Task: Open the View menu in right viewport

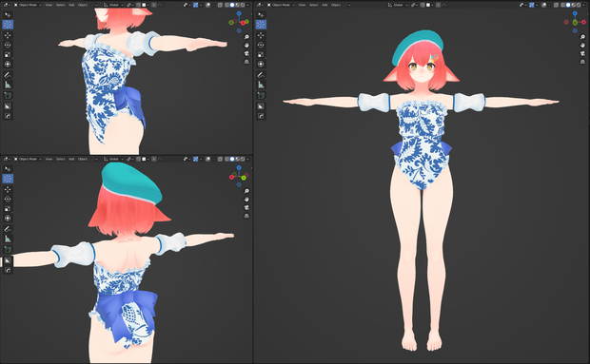Action: [302, 5]
